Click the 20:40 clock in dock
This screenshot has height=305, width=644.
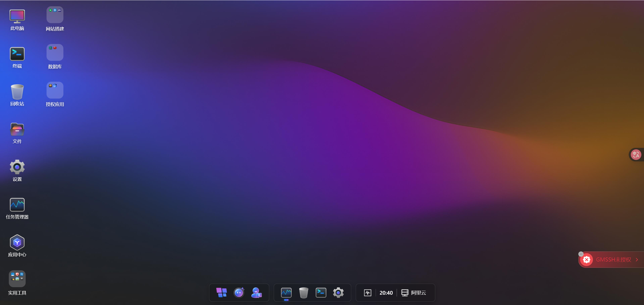(x=386, y=293)
